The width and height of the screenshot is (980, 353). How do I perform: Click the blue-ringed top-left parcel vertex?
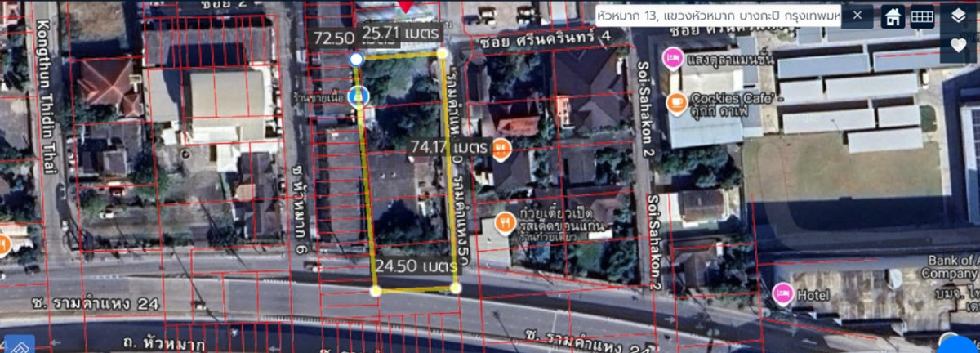[356, 59]
